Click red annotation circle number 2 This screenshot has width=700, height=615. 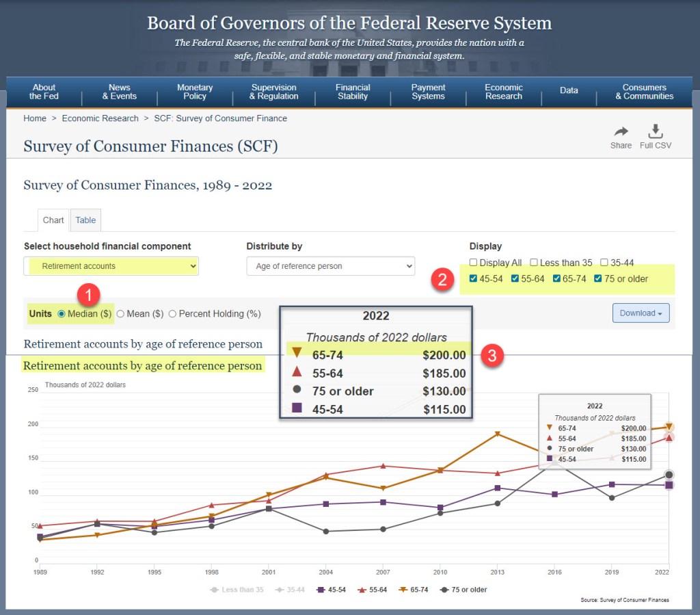click(443, 280)
